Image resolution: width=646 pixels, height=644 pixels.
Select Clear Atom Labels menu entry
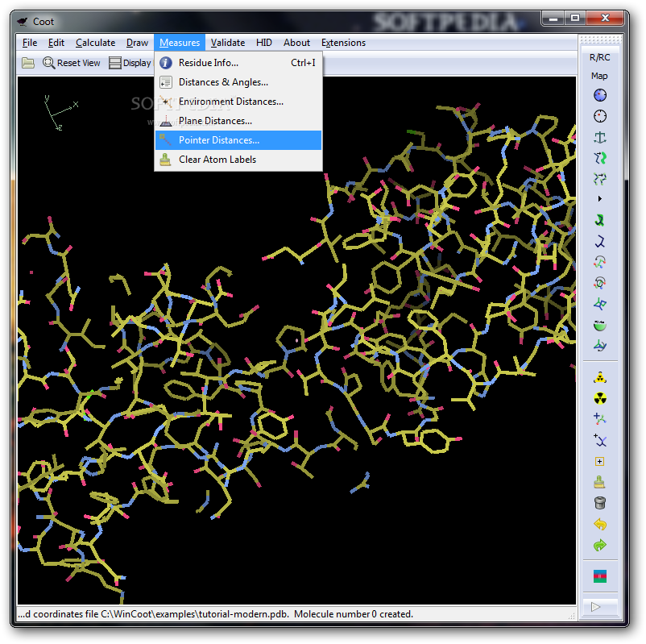point(238,160)
